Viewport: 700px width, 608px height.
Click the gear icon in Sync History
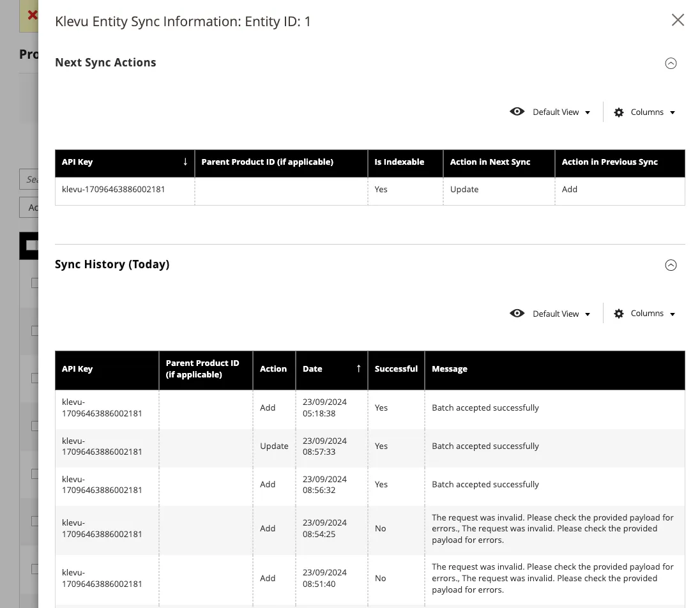pyautogui.click(x=619, y=314)
